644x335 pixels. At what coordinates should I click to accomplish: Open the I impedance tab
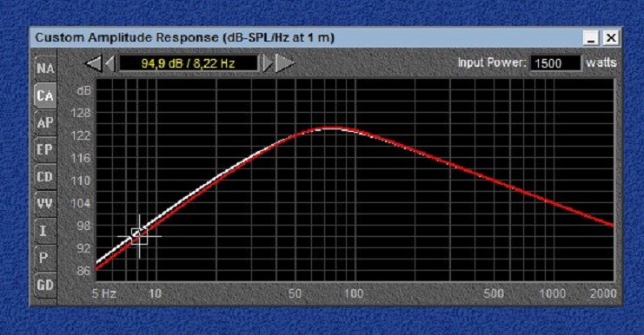(45, 231)
